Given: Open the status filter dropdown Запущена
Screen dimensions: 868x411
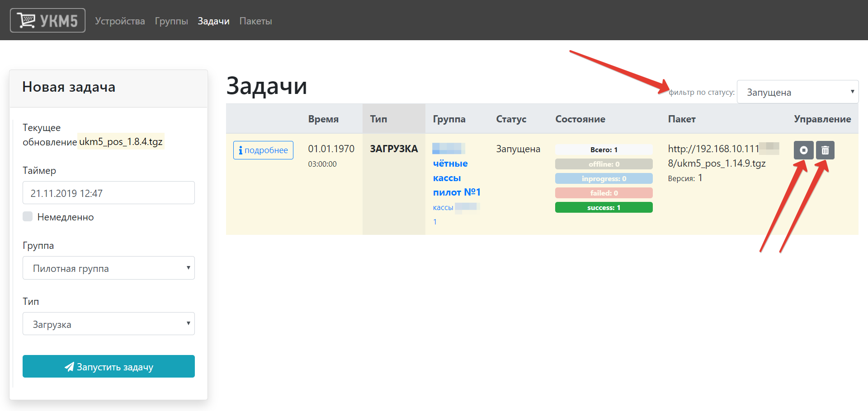Looking at the screenshot, I should click(x=797, y=92).
